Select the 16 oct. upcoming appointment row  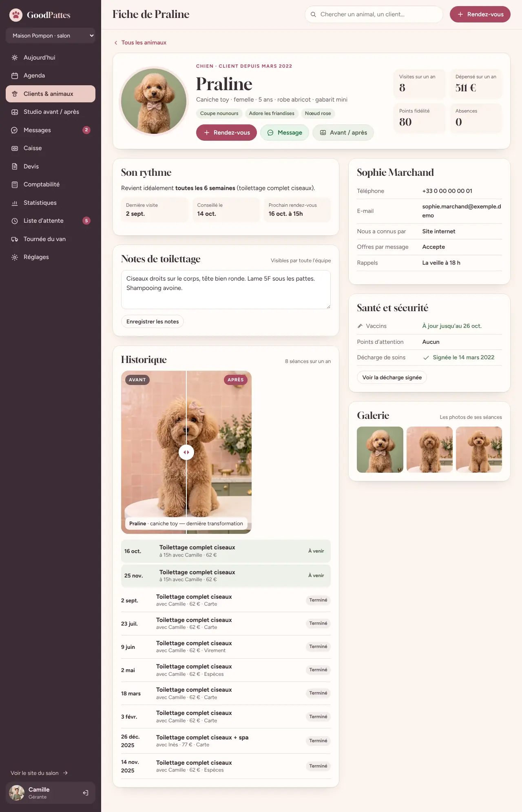[226, 551]
